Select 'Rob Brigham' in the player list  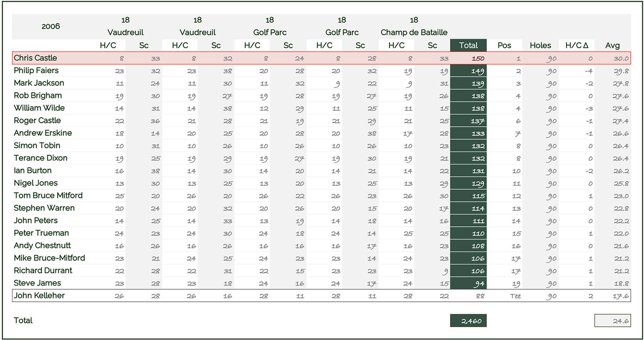pyautogui.click(x=38, y=95)
